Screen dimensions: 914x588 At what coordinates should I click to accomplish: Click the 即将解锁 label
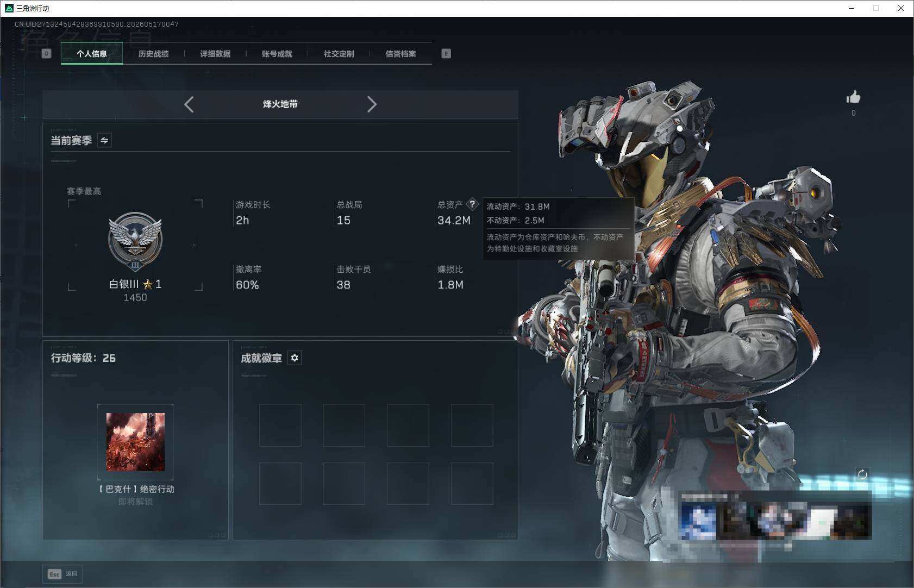coord(135,502)
